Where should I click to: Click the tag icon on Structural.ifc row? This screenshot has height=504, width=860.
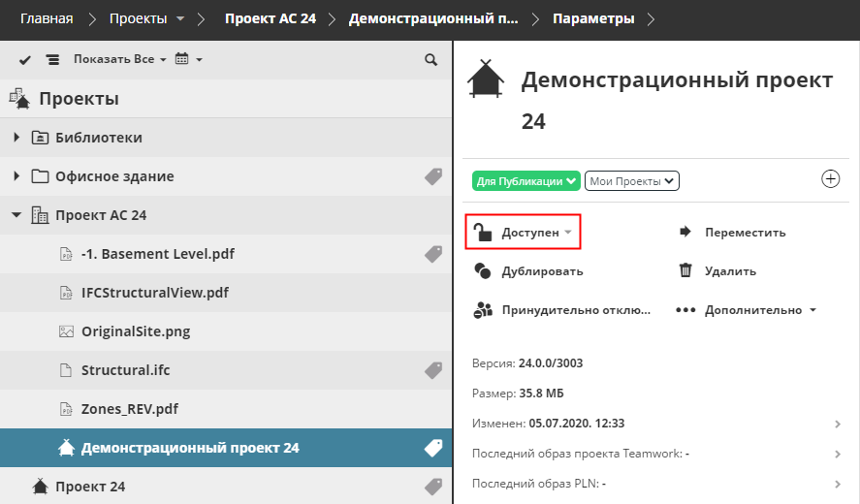point(433,370)
